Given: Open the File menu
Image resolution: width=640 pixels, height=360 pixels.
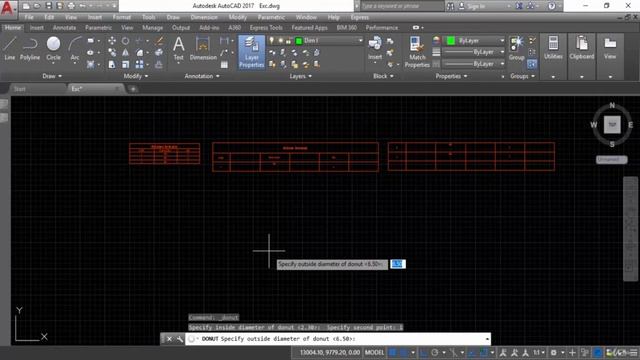Looking at the screenshot, I should pos(29,17).
